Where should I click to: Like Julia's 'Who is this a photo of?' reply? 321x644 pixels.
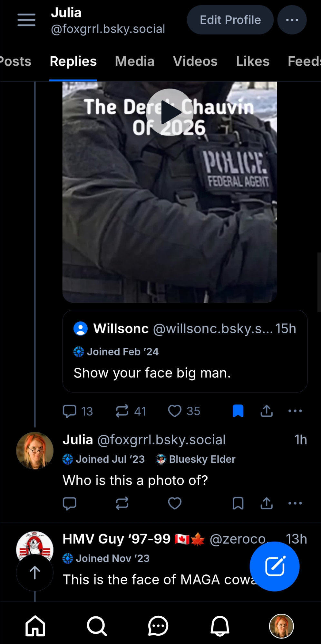[x=175, y=503]
